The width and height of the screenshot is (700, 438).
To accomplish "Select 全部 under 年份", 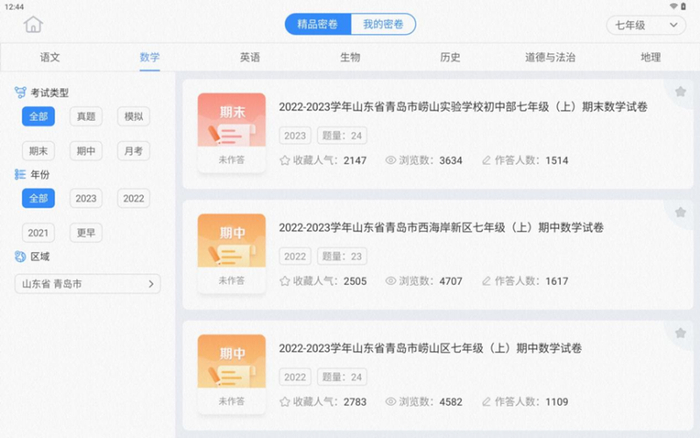I will 38,198.
